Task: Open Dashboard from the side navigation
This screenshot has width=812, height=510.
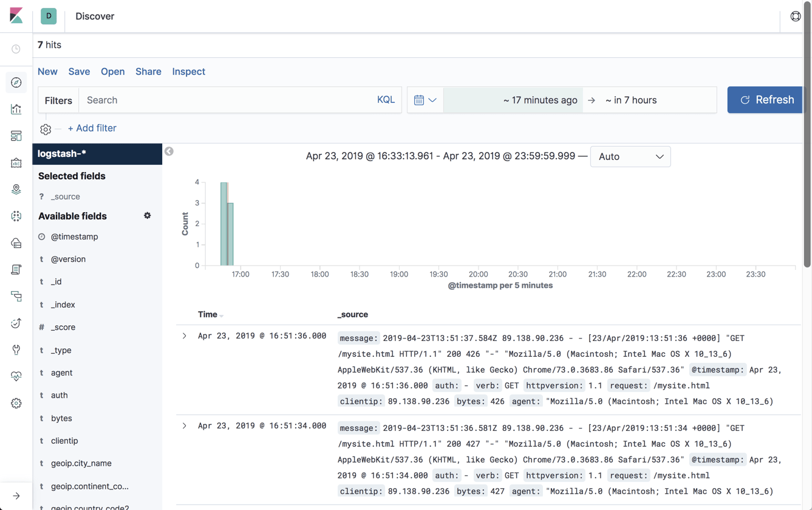Action: click(16, 136)
